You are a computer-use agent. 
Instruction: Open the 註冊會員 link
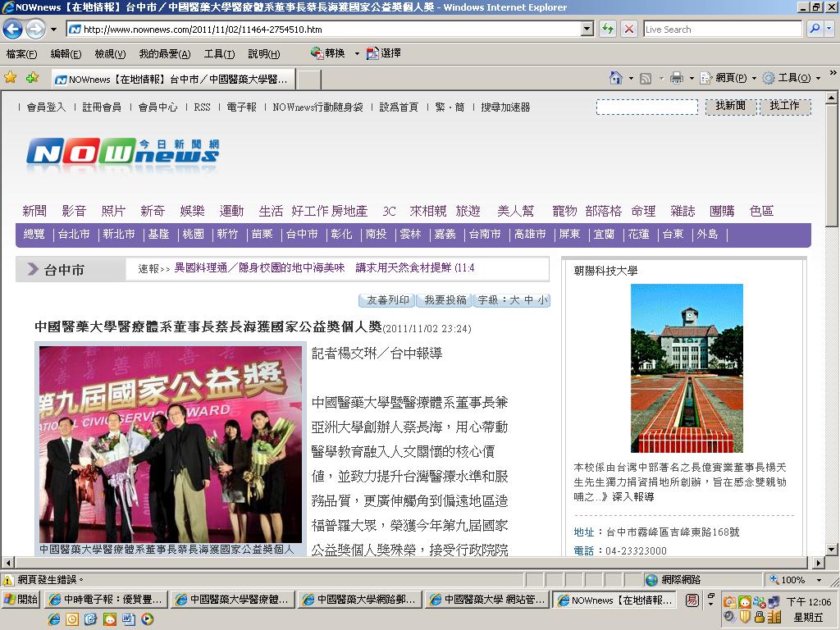click(x=102, y=107)
